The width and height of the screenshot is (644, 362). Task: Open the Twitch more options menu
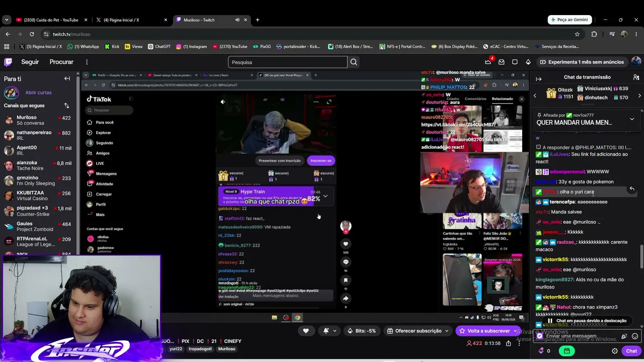87,62
